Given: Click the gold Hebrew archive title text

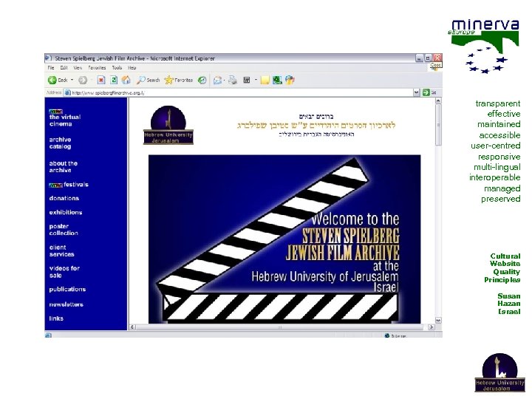Looking at the screenshot, I should point(316,125).
